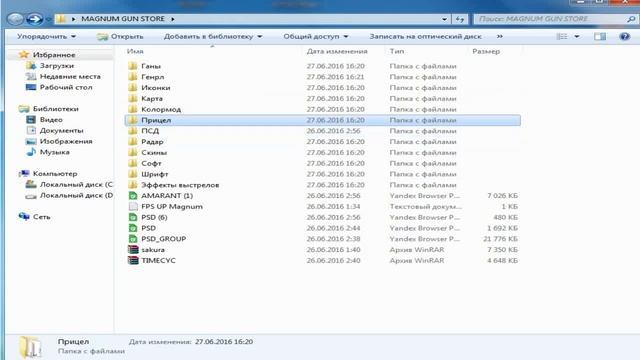Toggle the preview pane button
Viewport: 640px width, 360px height.
[x=600, y=36]
